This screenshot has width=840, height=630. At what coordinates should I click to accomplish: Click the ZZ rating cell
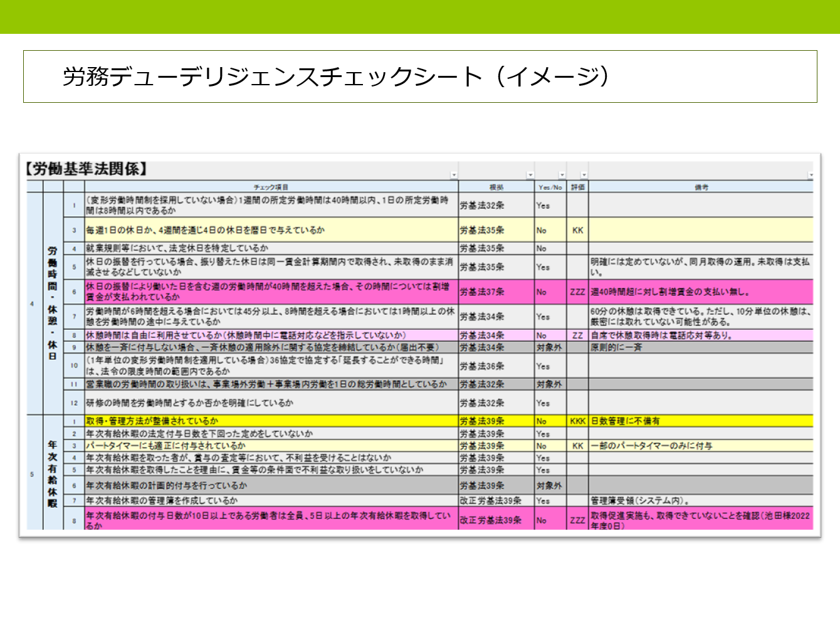578,335
